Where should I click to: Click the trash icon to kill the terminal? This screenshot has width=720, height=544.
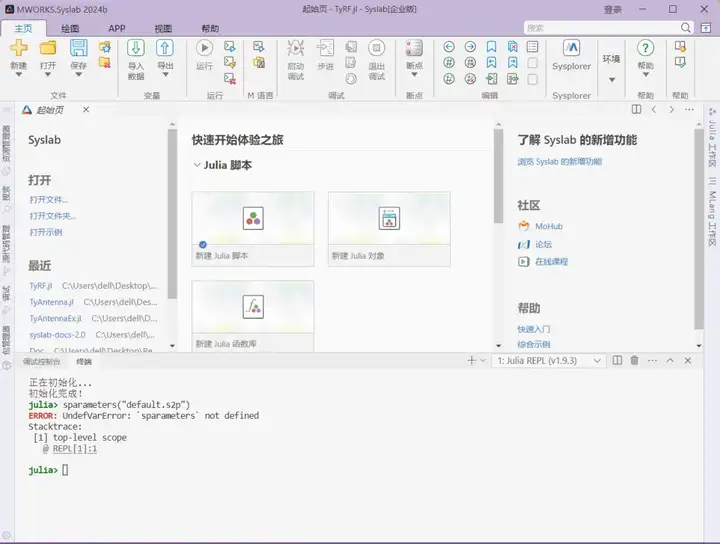634,360
